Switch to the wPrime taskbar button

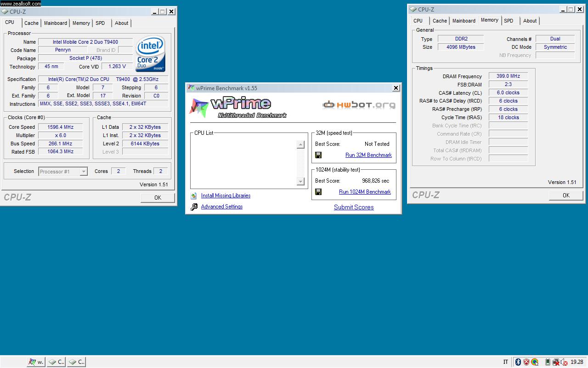36,362
